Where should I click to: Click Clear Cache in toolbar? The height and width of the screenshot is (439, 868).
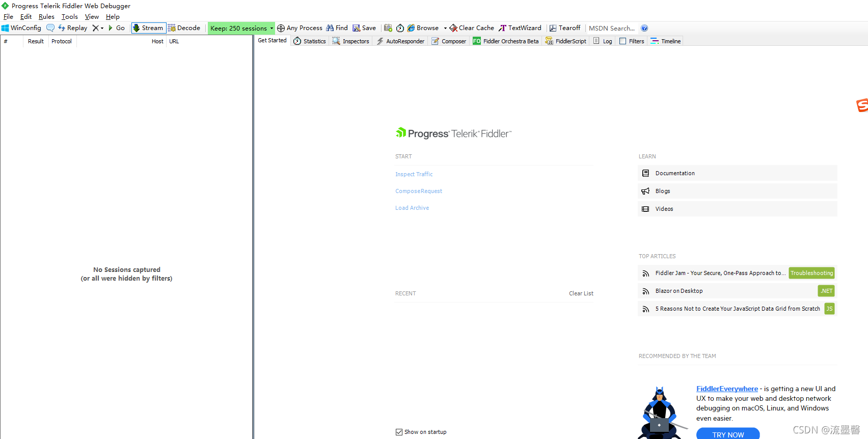[472, 28]
